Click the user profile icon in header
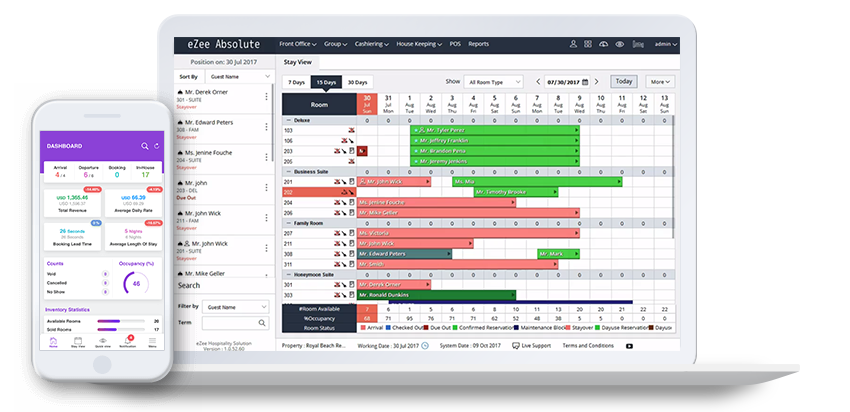The height and width of the screenshot is (412, 850). (573, 45)
